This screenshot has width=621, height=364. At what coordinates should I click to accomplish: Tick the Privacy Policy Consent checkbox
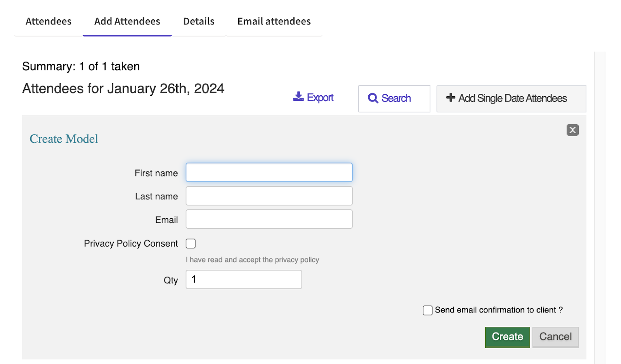point(191,243)
